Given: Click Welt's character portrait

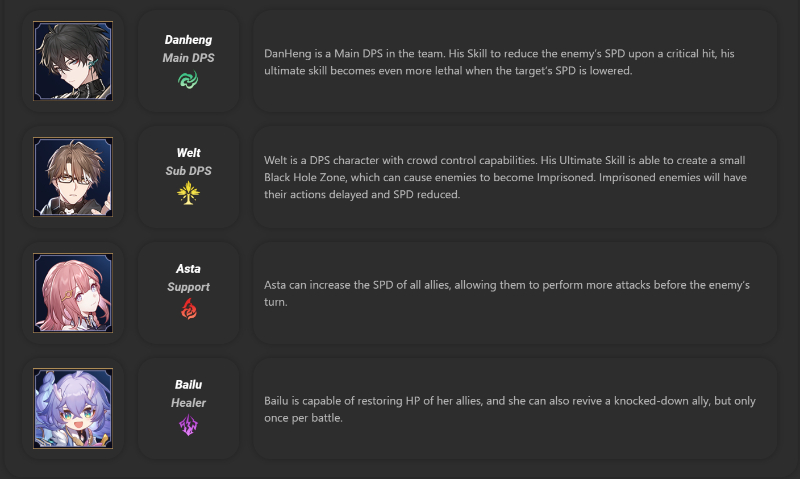Looking at the screenshot, I should click(73, 177).
